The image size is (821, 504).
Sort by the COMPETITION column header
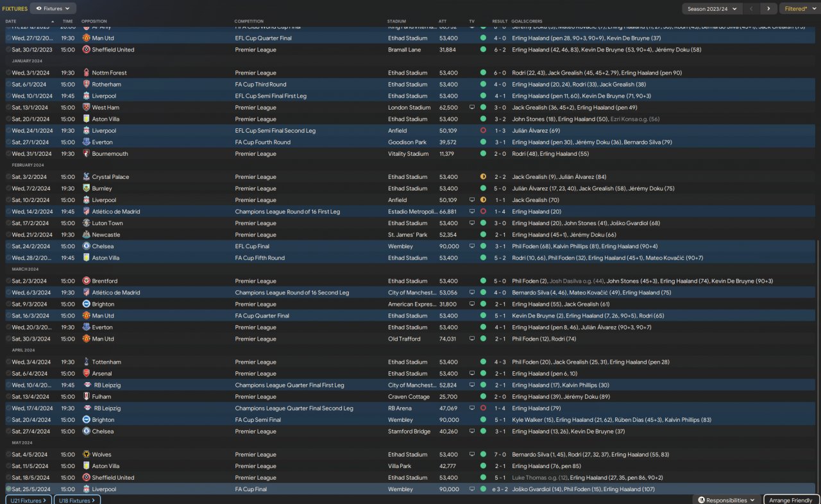[249, 21]
